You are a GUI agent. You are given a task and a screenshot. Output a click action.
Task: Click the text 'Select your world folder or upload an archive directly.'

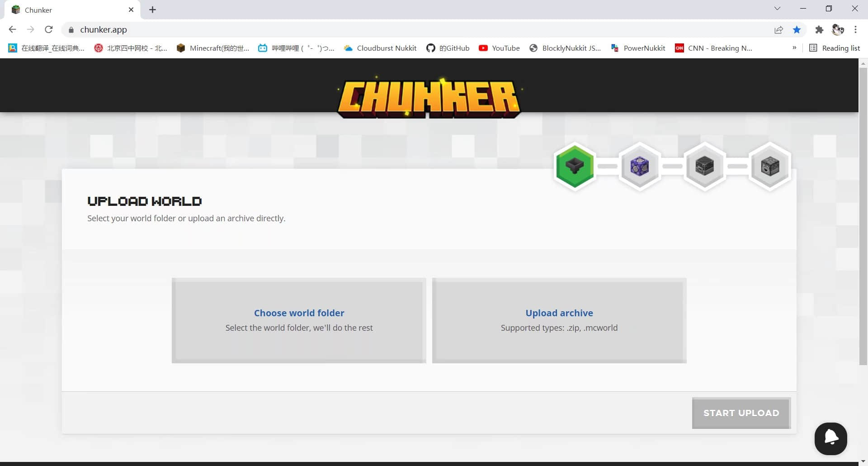pyautogui.click(x=186, y=218)
